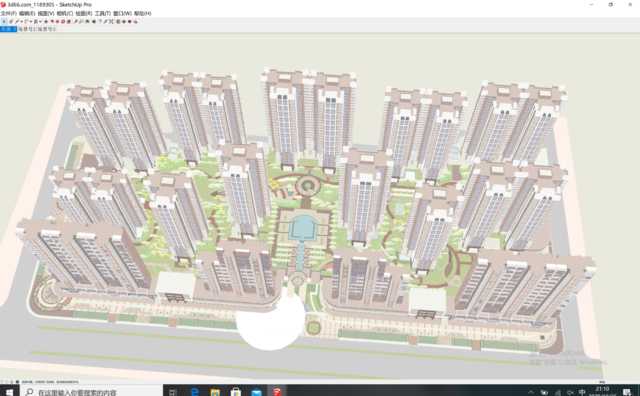
Task: Select the arrow Select tool
Action: [4, 21]
